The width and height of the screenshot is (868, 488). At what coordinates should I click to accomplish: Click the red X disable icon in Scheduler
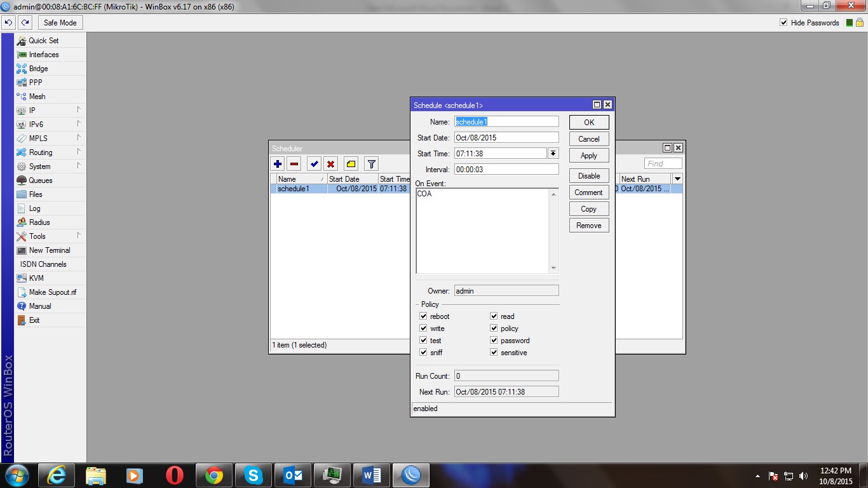pyautogui.click(x=332, y=163)
